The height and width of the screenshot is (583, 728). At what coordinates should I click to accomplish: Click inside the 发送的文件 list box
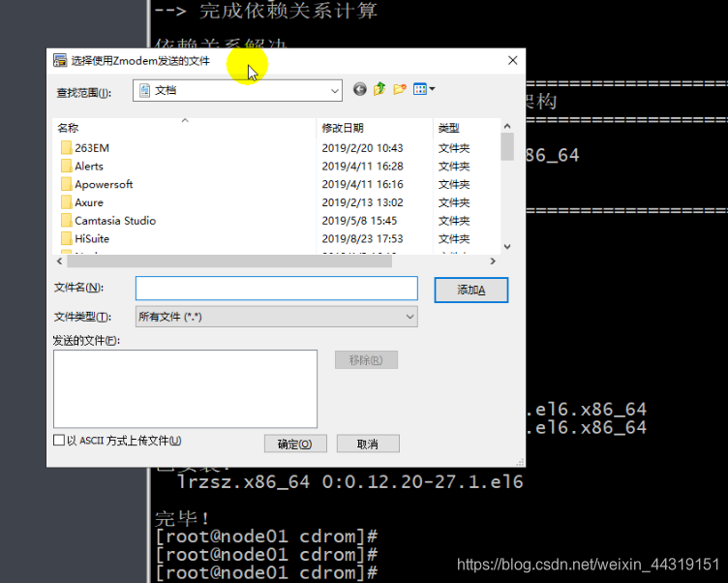pos(185,388)
